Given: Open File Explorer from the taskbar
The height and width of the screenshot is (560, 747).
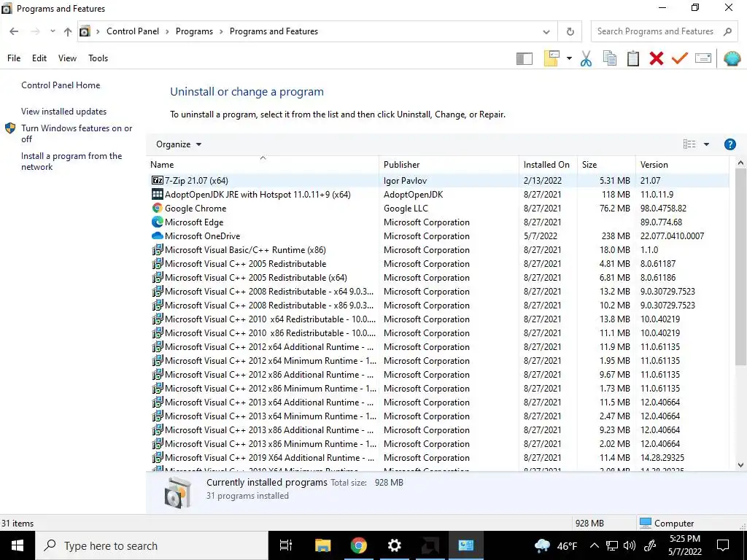Looking at the screenshot, I should pos(322,545).
